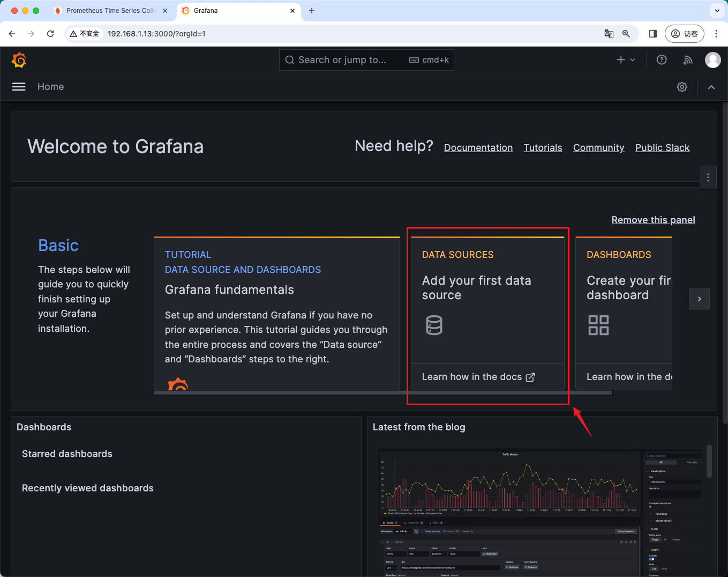The height and width of the screenshot is (577, 728).
Task: Open the welcome panel three-dot menu
Action: (x=708, y=177)
